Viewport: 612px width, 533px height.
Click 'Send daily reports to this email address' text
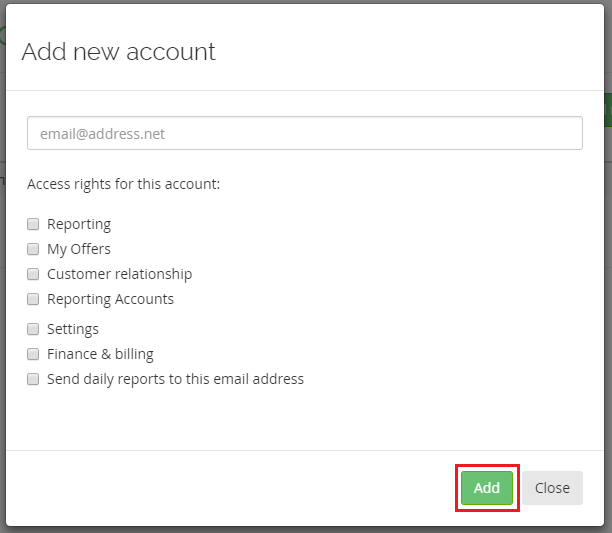coord(175,379)
